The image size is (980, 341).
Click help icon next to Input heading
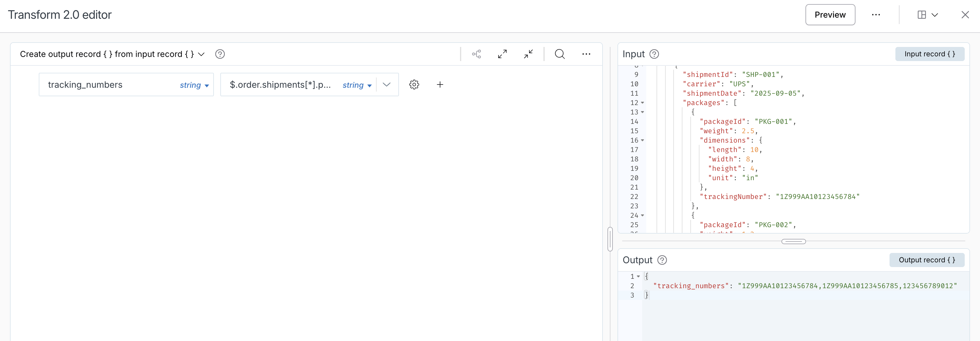coord(654,54)
